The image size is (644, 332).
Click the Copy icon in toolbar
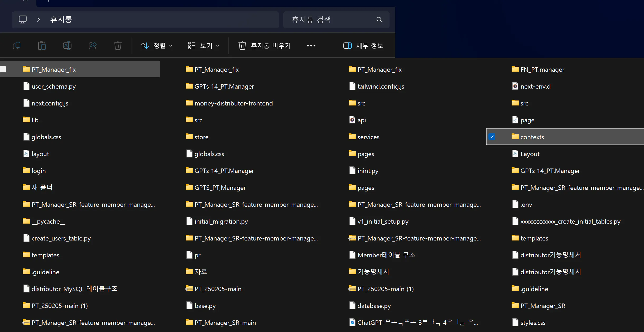tap(17, 46)
